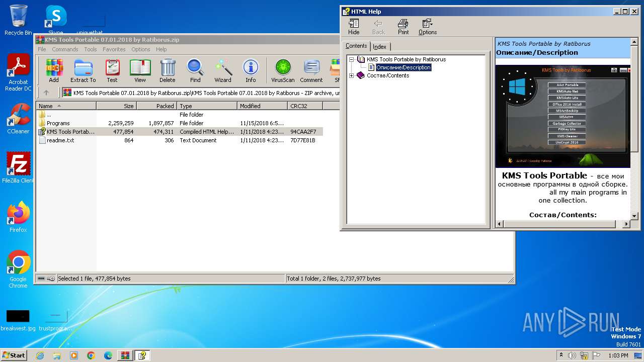Image resolution: width=644 pixels, height=362 pixels.
Task: Show archive Info
Action: coord(251,71)
